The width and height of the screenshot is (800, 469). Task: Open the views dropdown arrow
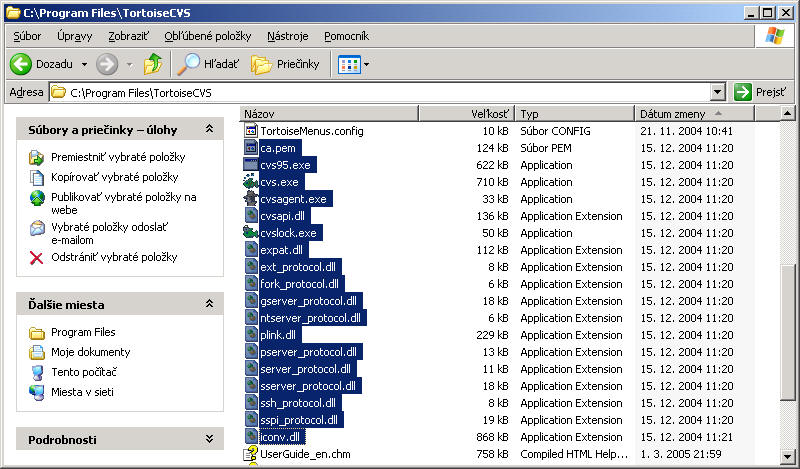366,65
